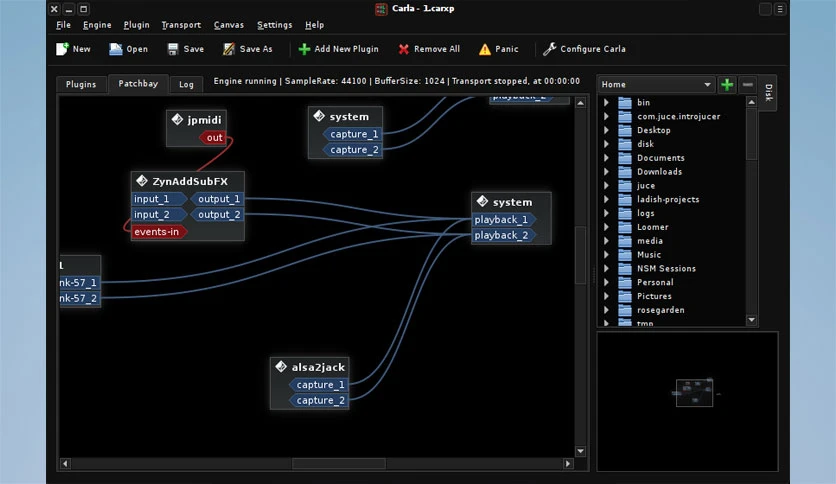The width and height of the screenshot is (836, 484).
Task: Expand the Downloads folder tree arrow
Action: coord(606,172)
